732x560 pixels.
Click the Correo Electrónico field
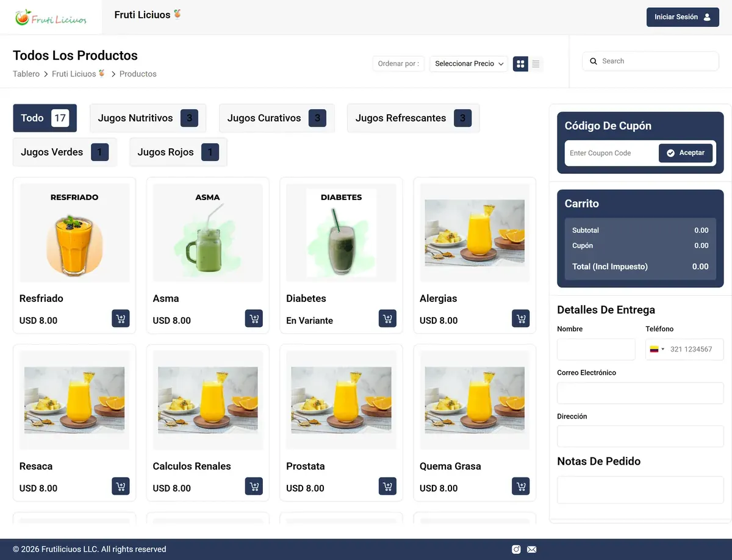[640, 393]
